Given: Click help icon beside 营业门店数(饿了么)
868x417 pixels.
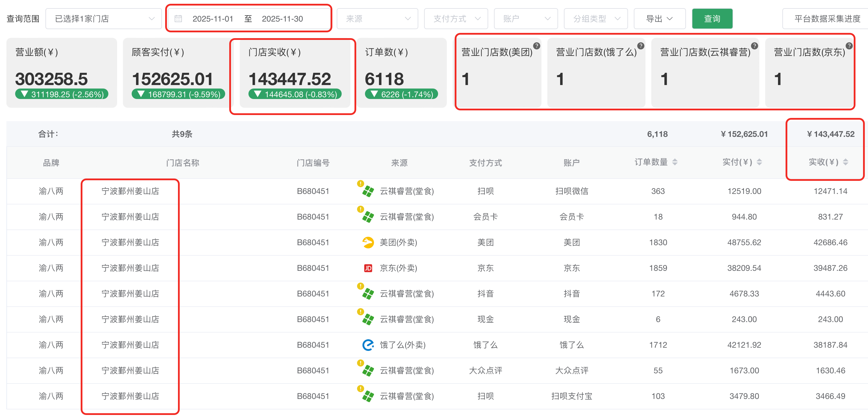Looking at the screenshot, I should [x=641, y=46].
